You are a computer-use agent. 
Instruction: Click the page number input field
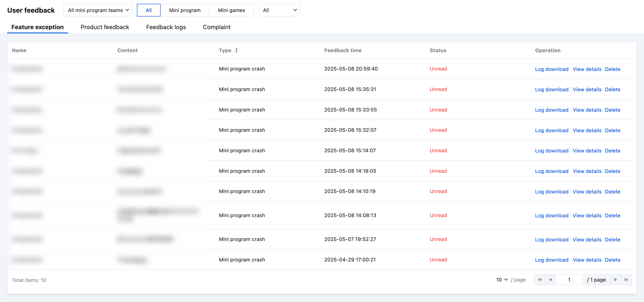pyautogui.click(x=569, y=280)
